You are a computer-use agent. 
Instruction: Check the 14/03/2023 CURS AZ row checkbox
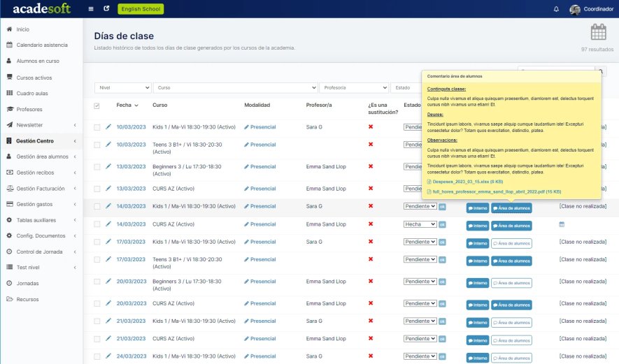97,224
